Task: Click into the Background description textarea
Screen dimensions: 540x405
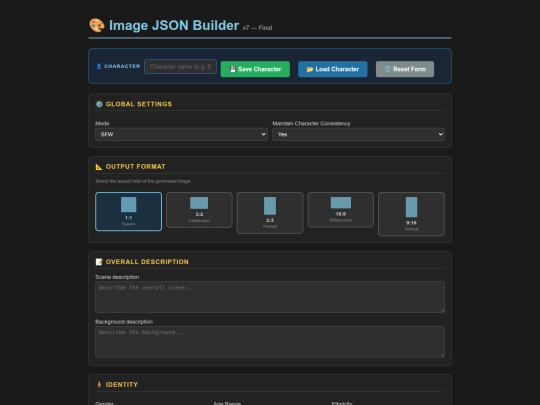Action: (x=270, y=342)
